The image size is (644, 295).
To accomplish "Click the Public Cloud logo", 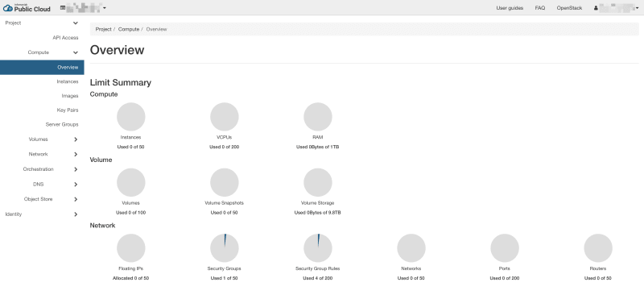I will pyautogui.click(x=27, y=8).
